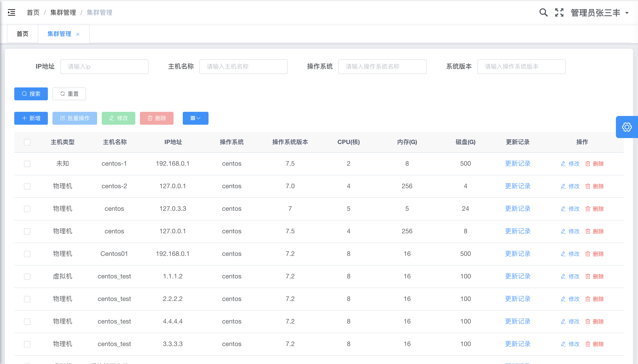The width and height of the screenshot is (638, 364).
Task: Check the 4.4.4.4 row checkbox
Action: pyautogui.click(x=27, y=321)
